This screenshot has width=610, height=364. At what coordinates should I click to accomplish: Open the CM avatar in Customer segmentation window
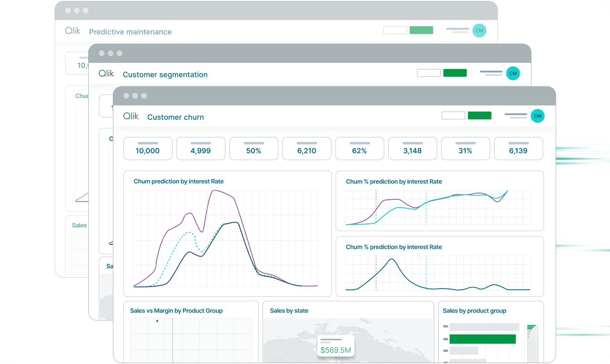[513, 73]
